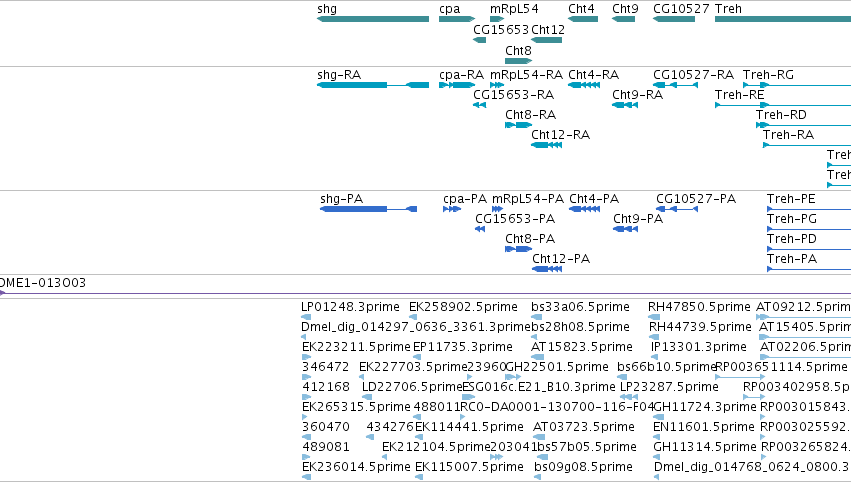This screenshot has width=851, height=482.
Task: Select the shg-PA protein feature
Action: (x=369, y=209)
